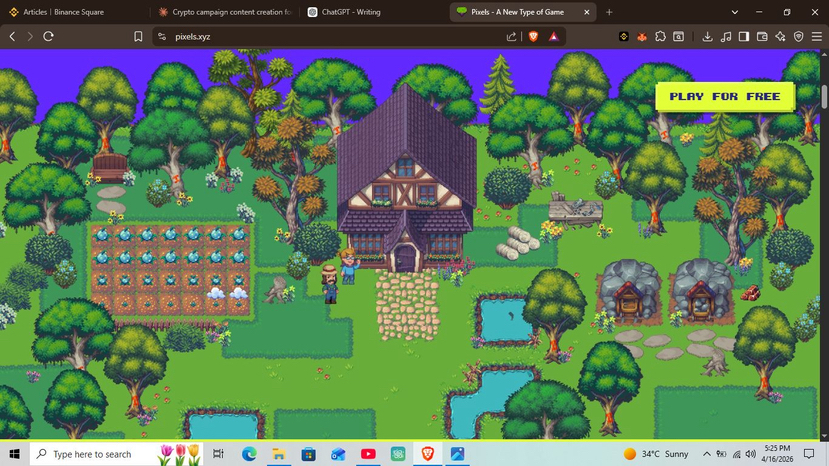Click the Play For Free button

pyautogui.click(x=725, y=96)
